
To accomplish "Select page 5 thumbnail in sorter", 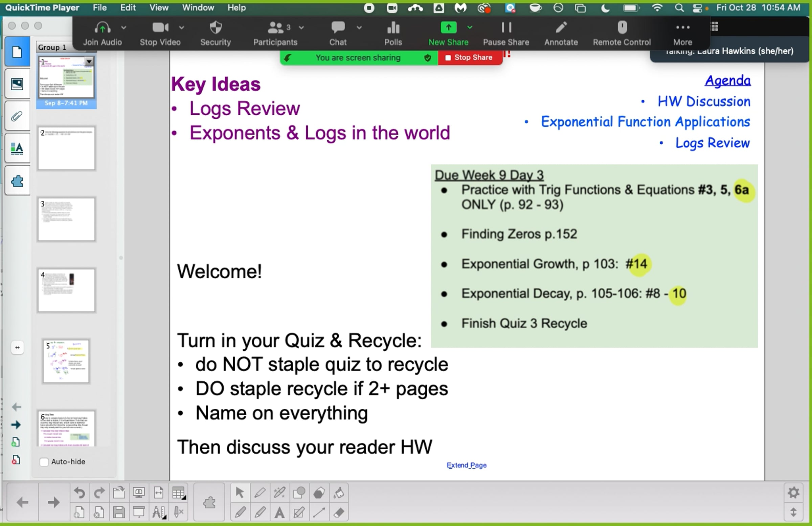I will (66, 361).
